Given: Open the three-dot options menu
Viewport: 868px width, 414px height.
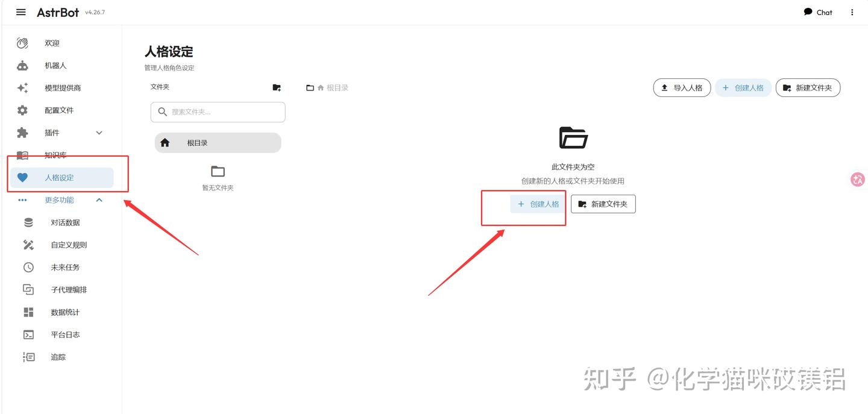Looking at the screenshot, I should pos(852,12).
